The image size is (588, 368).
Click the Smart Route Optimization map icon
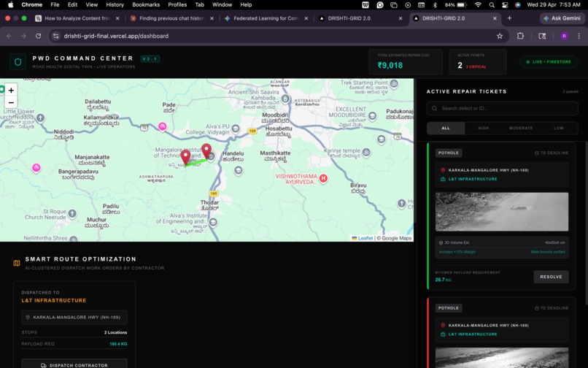tap(17, 264)
